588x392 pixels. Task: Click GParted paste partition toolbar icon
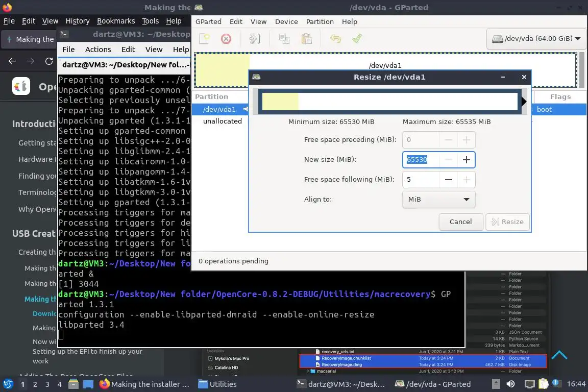coord(307,39)
